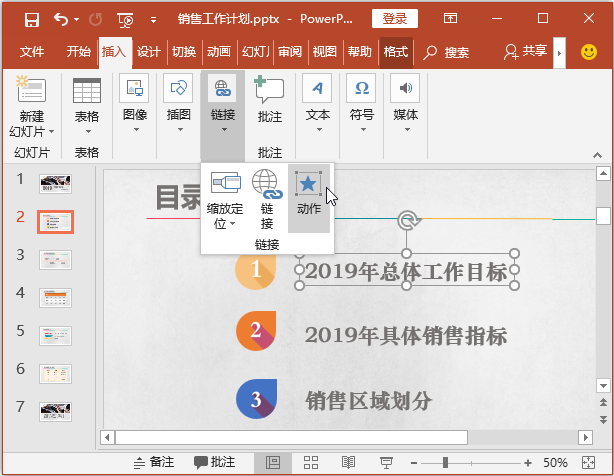This screenshot has width=614, height=476.
Task: Click vertical scrollbar up arrow
Action: [x=603, y=173]
